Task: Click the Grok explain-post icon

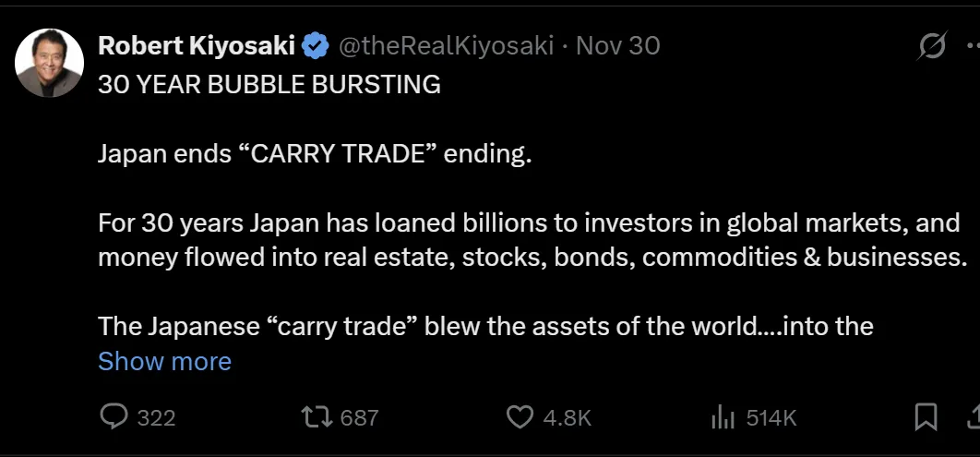Action: coord(932,45)
